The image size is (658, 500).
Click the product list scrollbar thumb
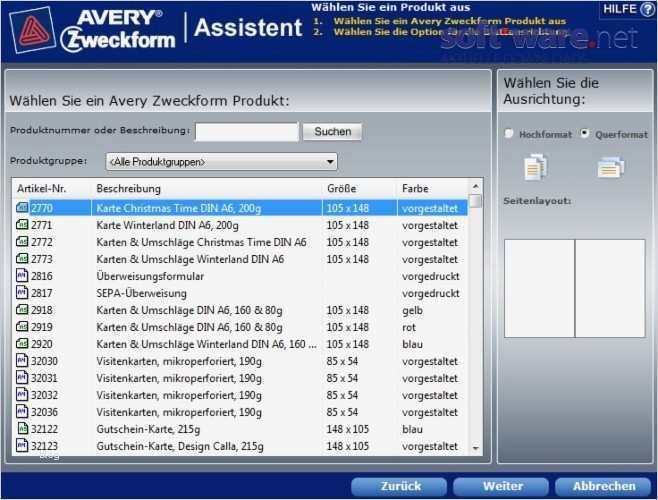[475, 201]
